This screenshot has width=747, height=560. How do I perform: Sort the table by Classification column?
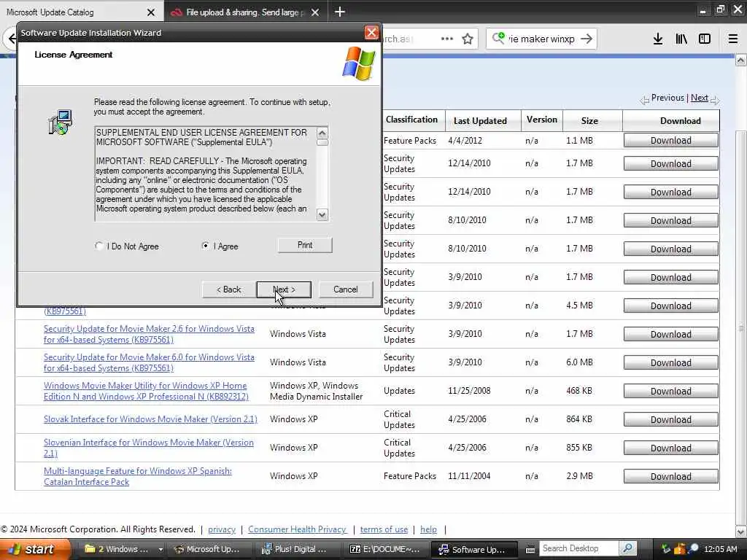(411, 120)
